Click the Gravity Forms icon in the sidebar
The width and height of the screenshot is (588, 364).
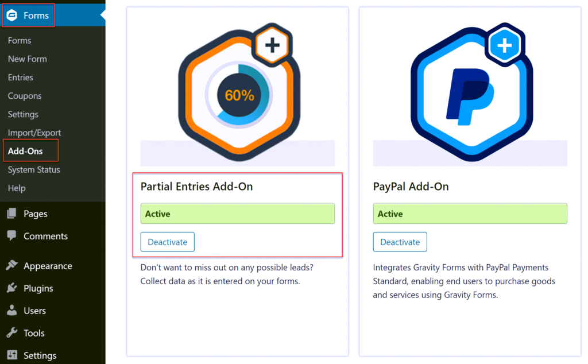[11, 15]
